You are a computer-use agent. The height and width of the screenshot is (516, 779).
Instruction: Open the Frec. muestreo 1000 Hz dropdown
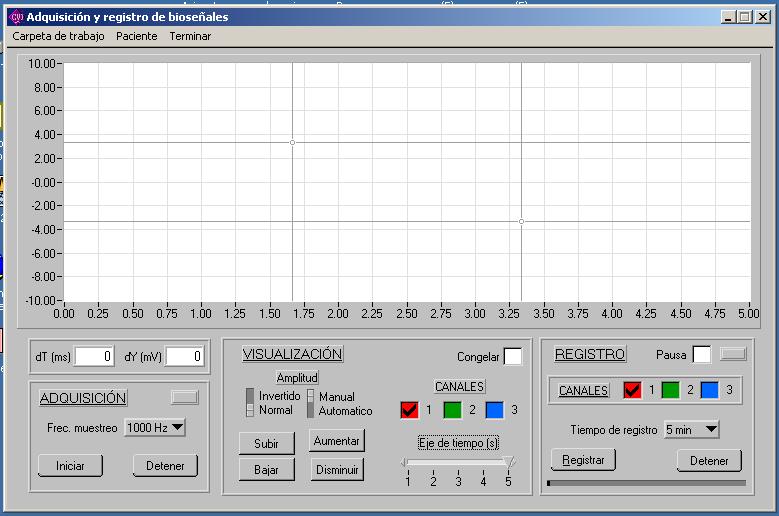pos(155,428)
